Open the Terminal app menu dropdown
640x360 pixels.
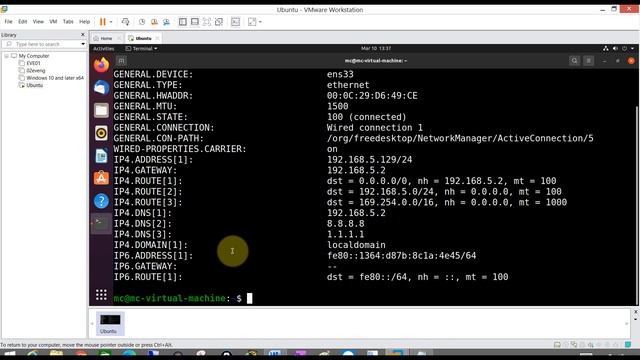[x=141, y=49]
